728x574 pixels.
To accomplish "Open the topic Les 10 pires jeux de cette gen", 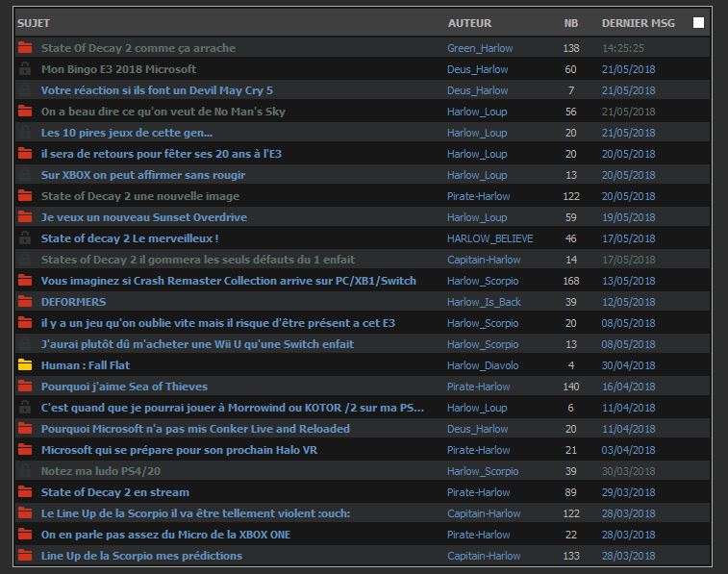I will [x=127, y=133].
